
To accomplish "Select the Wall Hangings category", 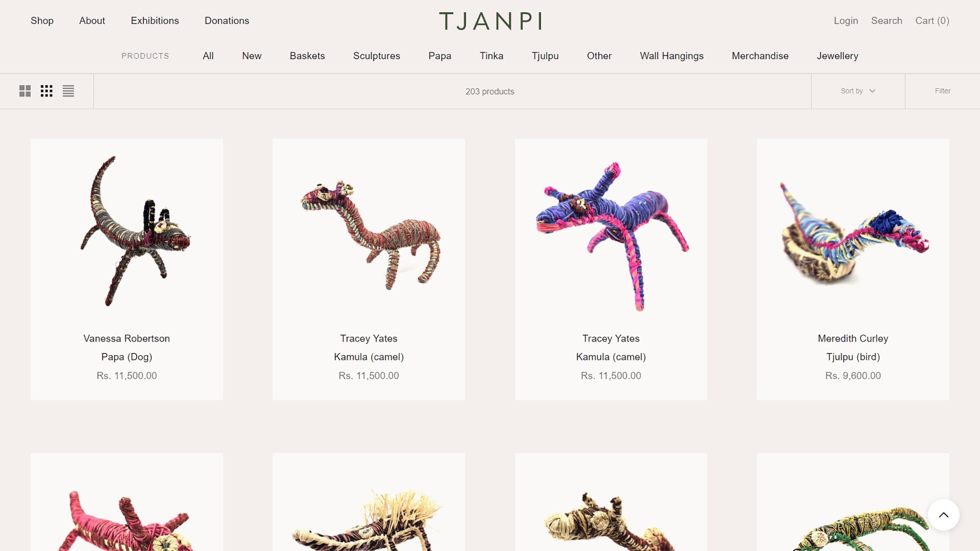I will pos(672,56).
